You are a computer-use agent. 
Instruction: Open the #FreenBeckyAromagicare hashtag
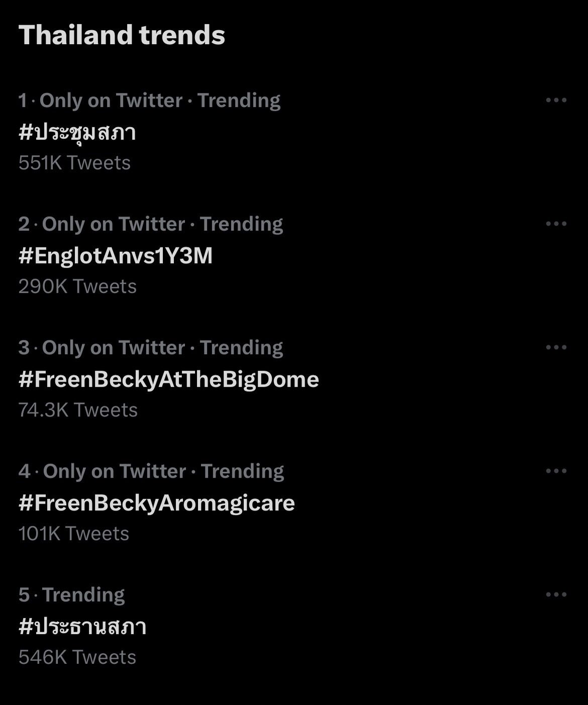click(157, 503)
